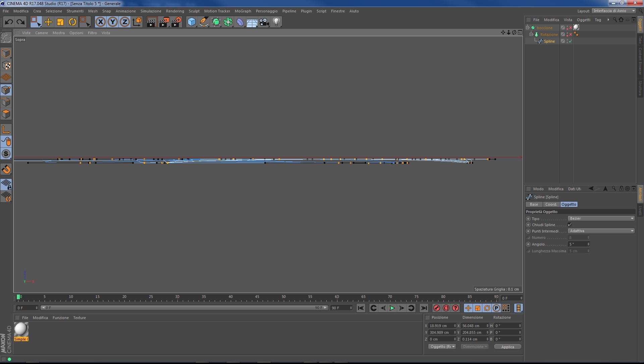This screenshot has width=644, height=364.
Task: Click the Undo arrow icon
Action: click(x=9, y=22)
